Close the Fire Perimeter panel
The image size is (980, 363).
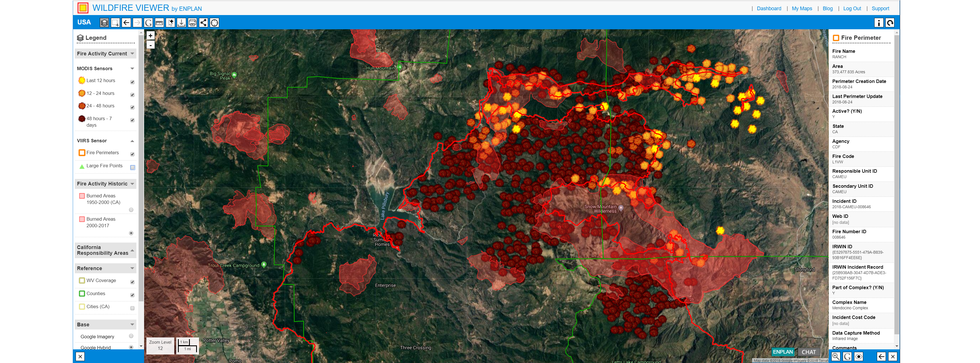[892, 356]
